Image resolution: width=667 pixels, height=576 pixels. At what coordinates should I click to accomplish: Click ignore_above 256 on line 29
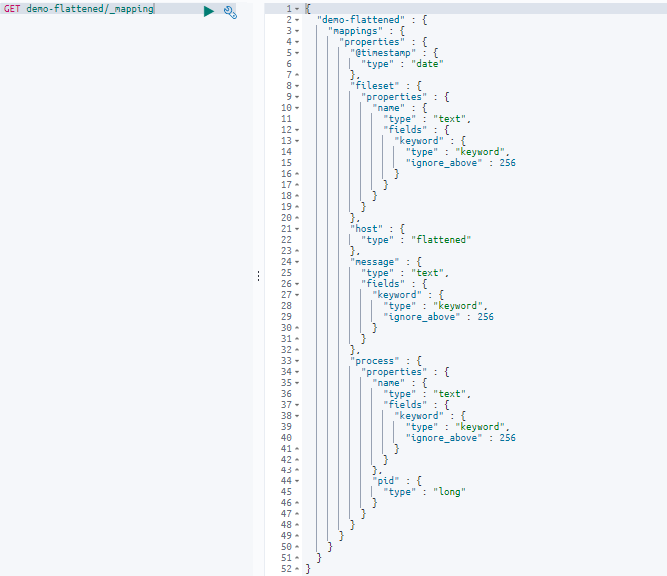pos(438,317)
